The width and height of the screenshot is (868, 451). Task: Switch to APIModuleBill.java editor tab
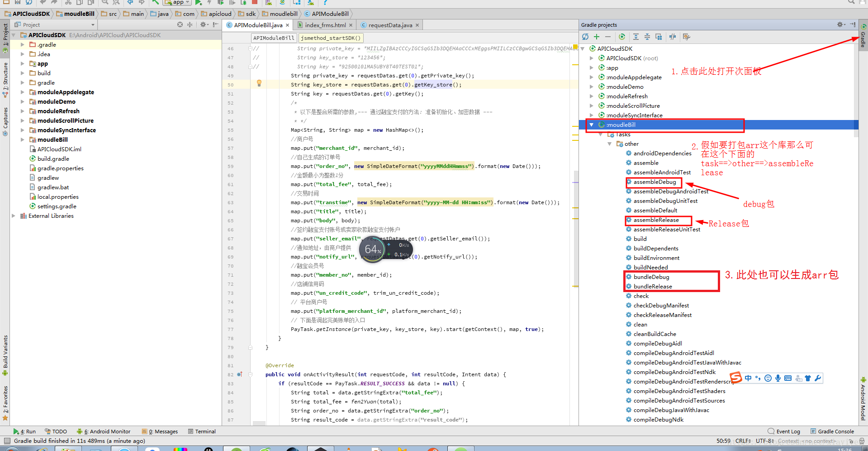point(258,25)
